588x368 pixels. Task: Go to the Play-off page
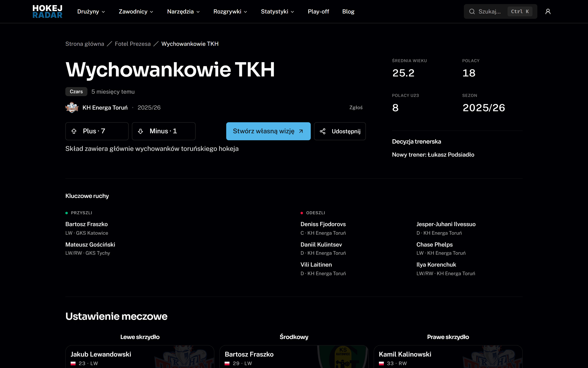pyautogui.click(x=318, y=11)
